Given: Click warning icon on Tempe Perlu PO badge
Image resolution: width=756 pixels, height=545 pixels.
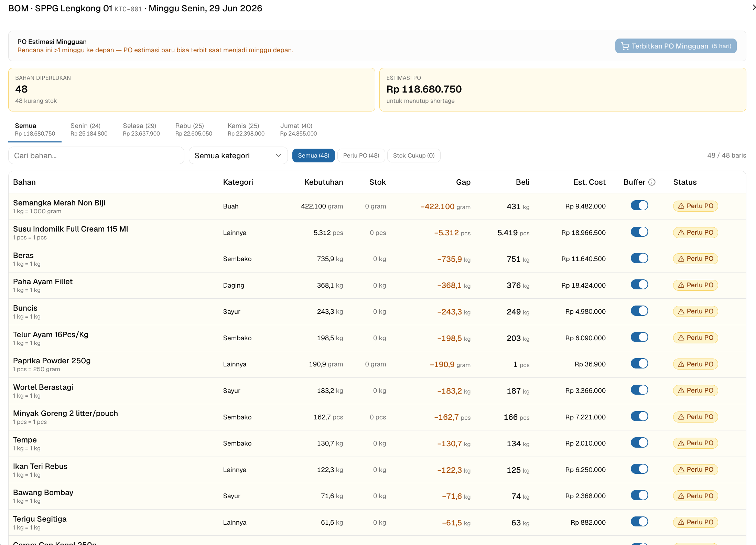Looking at the screenshot, I should 681,443.
